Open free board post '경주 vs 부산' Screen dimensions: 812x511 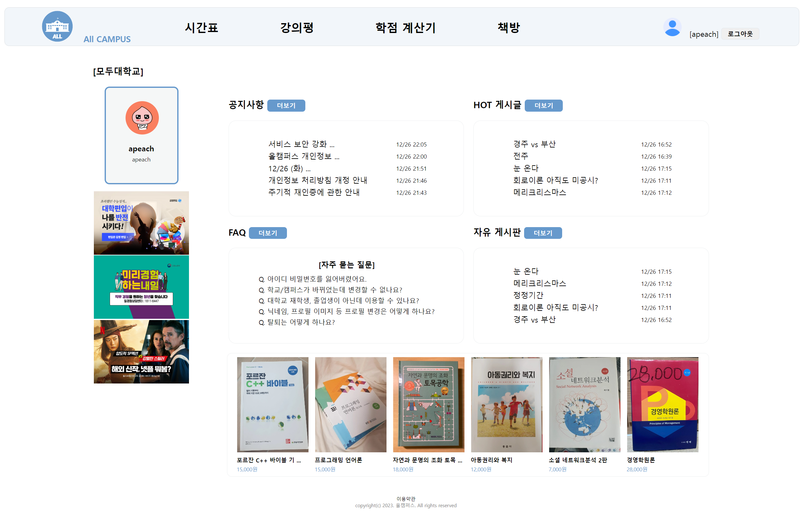pyautogui.click(x=535, y=319)
